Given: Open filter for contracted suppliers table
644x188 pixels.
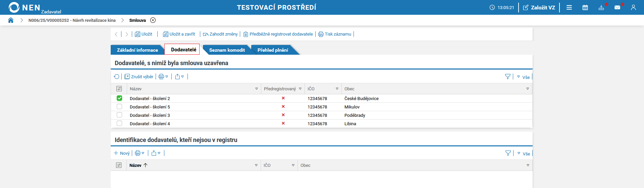Looking at the screenshot, I should (x=507, y=77).
